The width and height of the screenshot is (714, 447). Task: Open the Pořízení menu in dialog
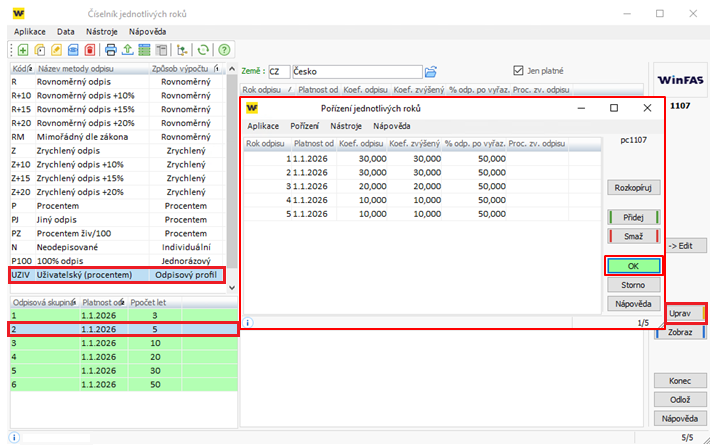tap(305, 126)
